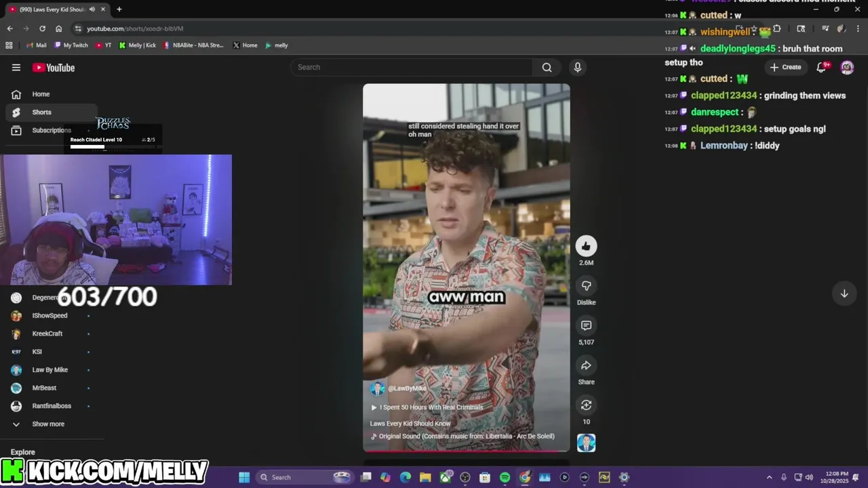Open Microsoft Store from taskbar
This screenshot has height=488, width=868.
[485, 477]
